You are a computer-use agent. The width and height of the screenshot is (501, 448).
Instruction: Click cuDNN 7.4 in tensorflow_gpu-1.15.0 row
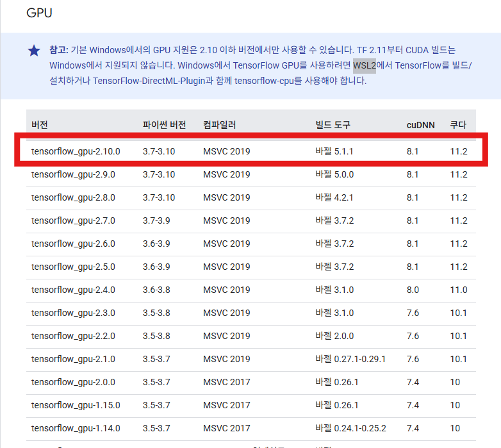pyautogui.click(x=413, y=405)
